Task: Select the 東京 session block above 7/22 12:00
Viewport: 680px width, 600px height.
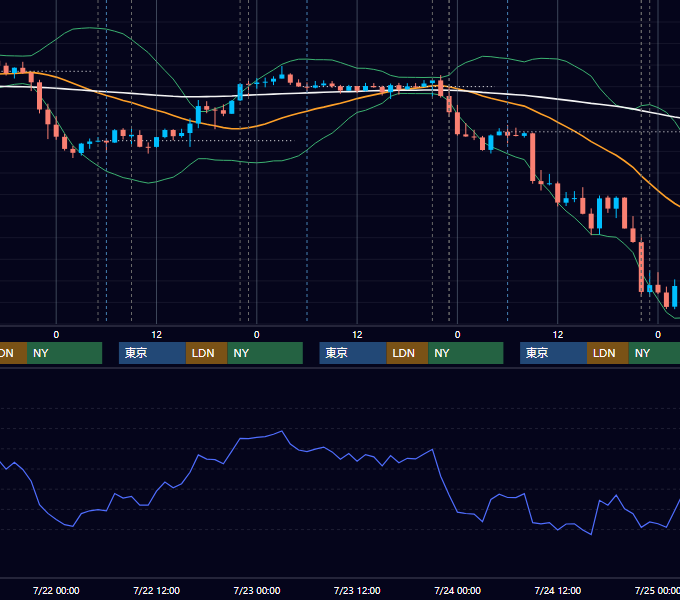Action: pyautogui.click(x=152, y=353)
